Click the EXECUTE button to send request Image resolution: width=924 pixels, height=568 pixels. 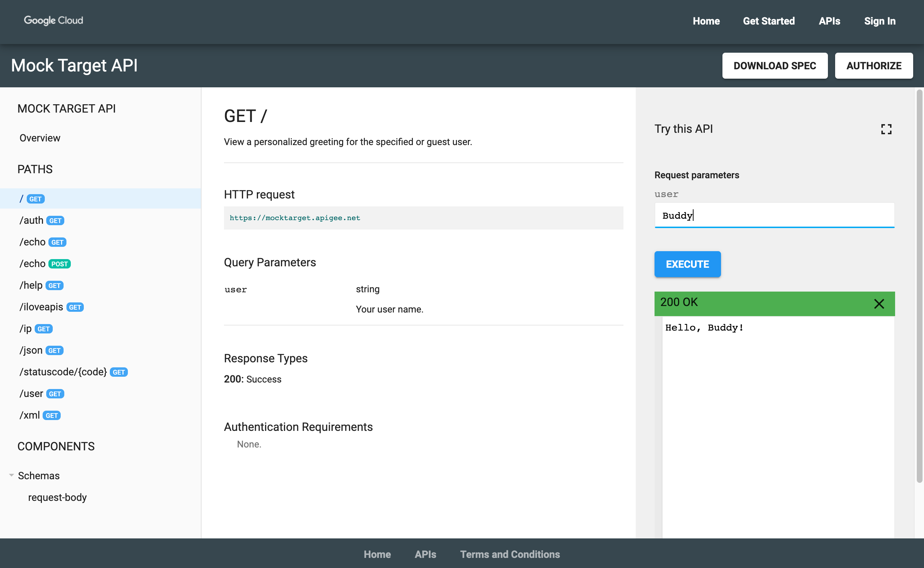point(687,264)
